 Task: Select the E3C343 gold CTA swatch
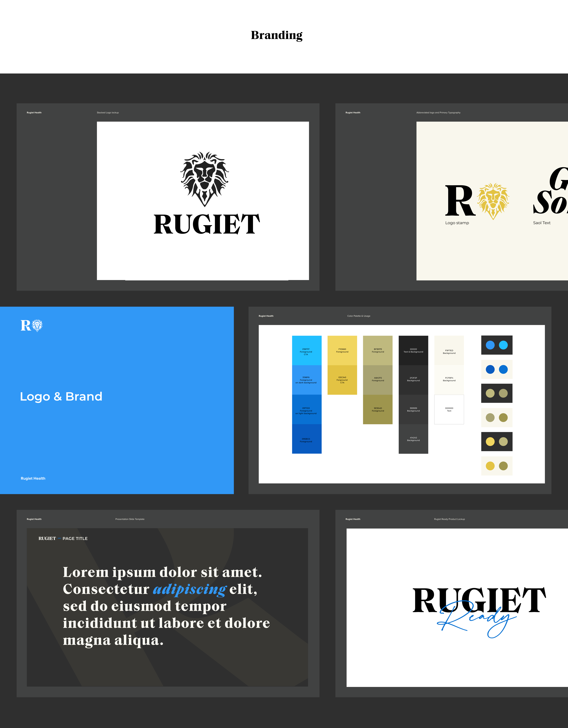342,380
